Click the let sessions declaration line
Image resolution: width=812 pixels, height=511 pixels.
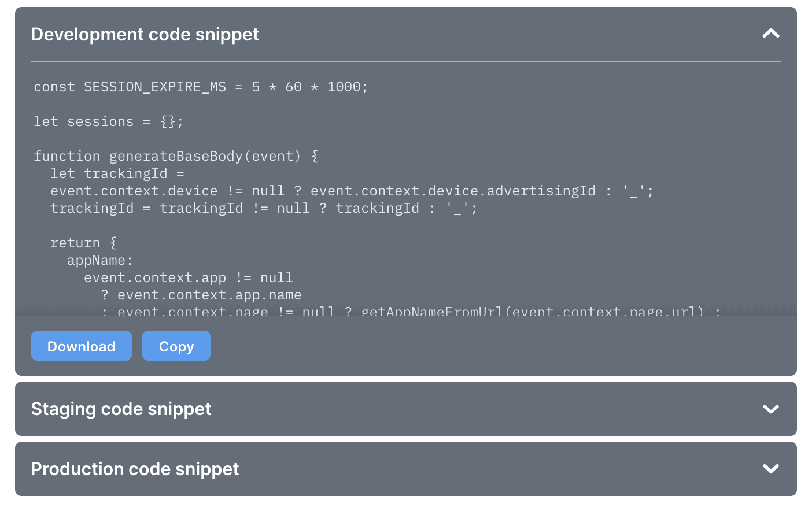point(108,121)
